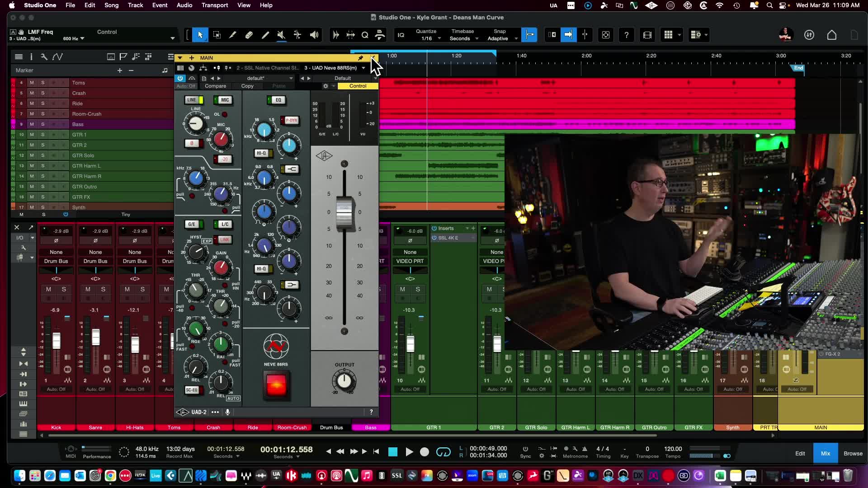Screen dimensions: 868x488
Task: Open the video player icon in toolbar
Action: tap(647, 35)
